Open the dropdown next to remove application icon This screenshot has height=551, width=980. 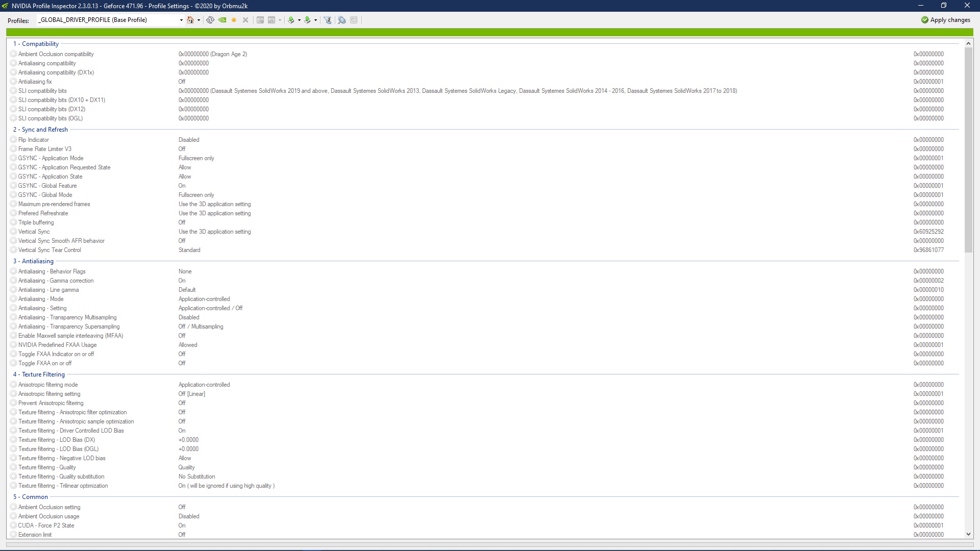(280, 20)
